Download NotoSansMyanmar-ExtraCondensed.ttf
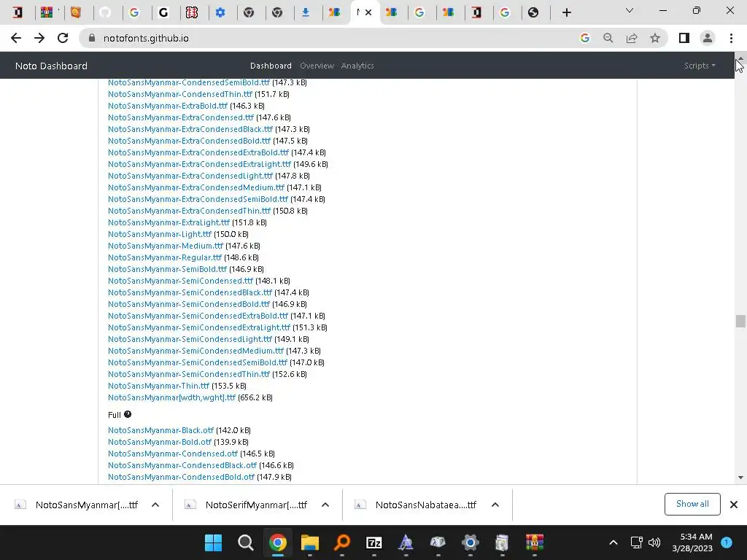This screenshot has width=747, height=560. [x=181, y=117]
